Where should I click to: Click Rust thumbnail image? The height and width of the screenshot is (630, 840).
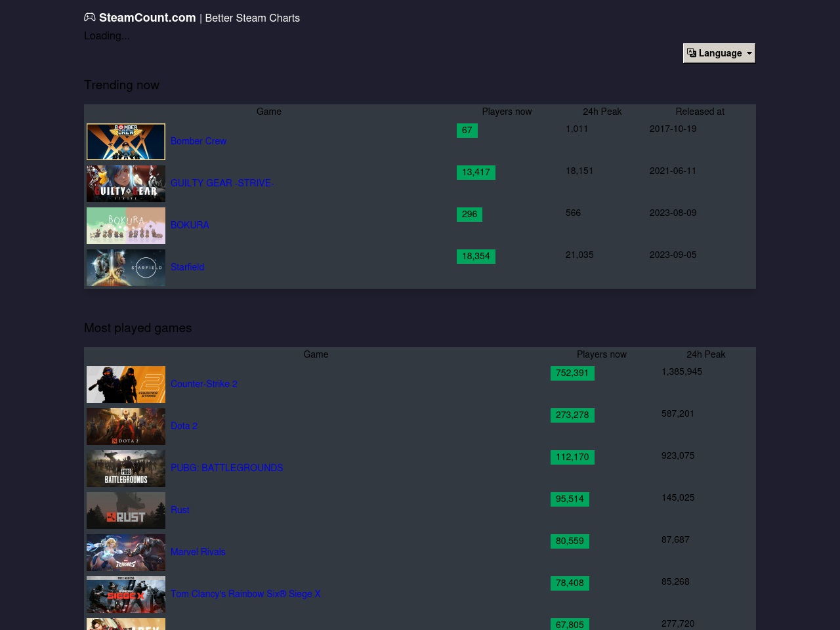[x=126, y=511]
